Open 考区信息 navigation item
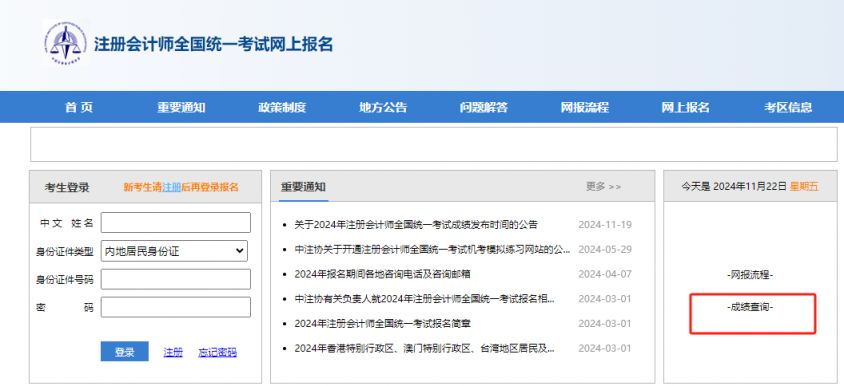The width and height of the screenshot is (844, 386). pyautogui.click(x=788, y=107)
